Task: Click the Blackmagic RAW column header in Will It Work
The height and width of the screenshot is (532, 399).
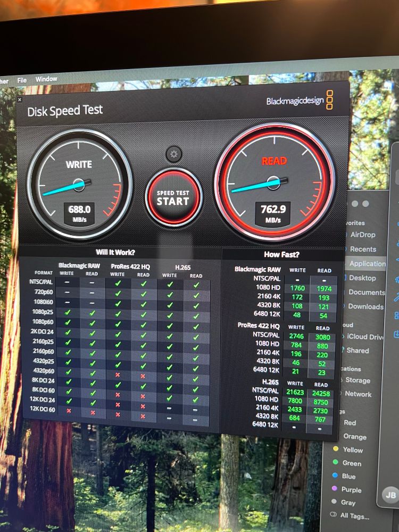Action: click(x=79, y=265)
